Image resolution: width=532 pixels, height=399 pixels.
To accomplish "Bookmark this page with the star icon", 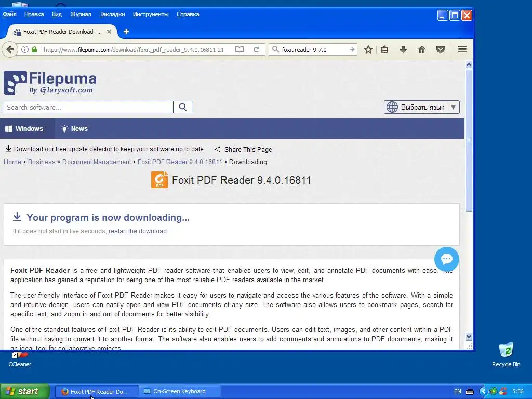I will pos(368,49).
